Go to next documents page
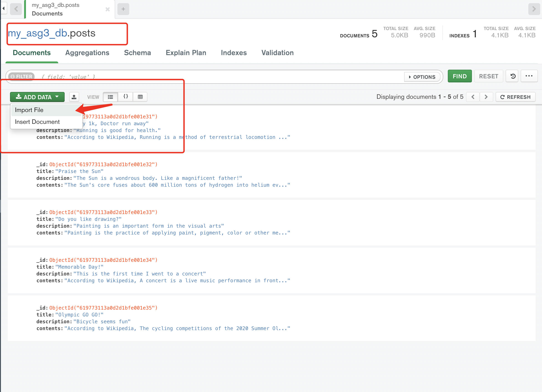 coord(486,97)
